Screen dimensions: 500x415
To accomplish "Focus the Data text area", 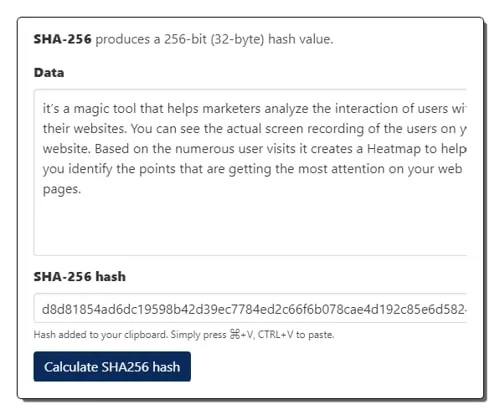I will point(250,172).
